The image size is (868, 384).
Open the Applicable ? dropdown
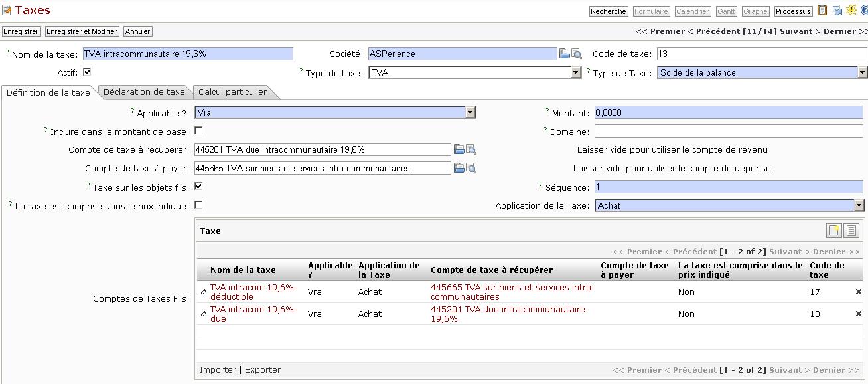(x=470, y=113)
